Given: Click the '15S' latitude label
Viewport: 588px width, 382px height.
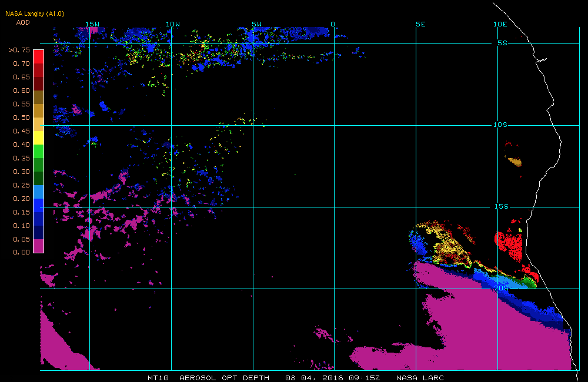Looking at the screenshot, I should pyautogui.click(x=502, y=206).
